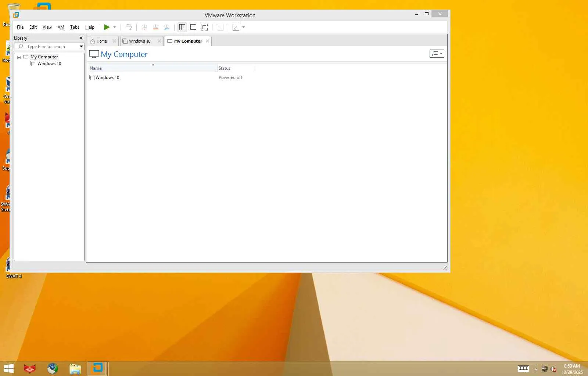Close the Windows 10 tab
The width and height of the screenshot is (588, 376).
point(159,41)
